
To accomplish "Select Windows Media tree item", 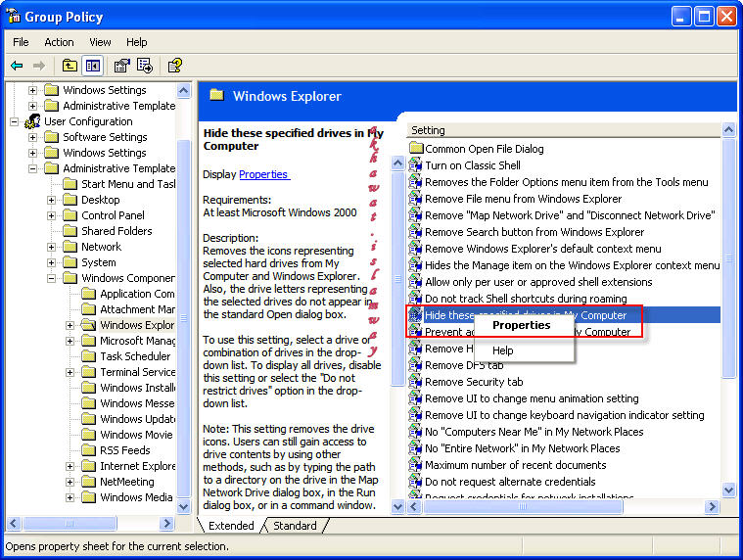I will click(x=136, y=497).
